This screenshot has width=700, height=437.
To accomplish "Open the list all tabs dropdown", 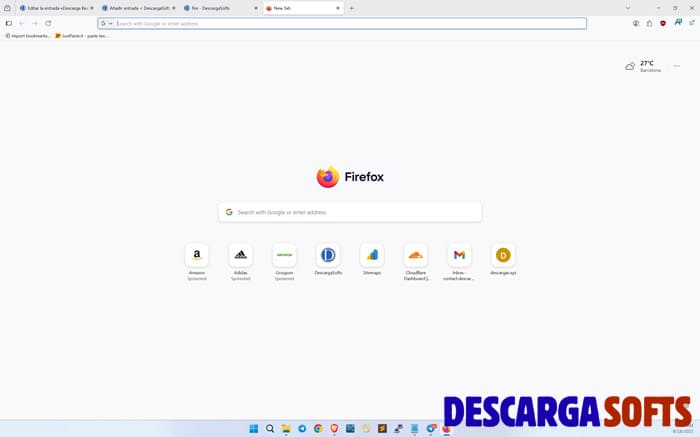I will (628, 8).
